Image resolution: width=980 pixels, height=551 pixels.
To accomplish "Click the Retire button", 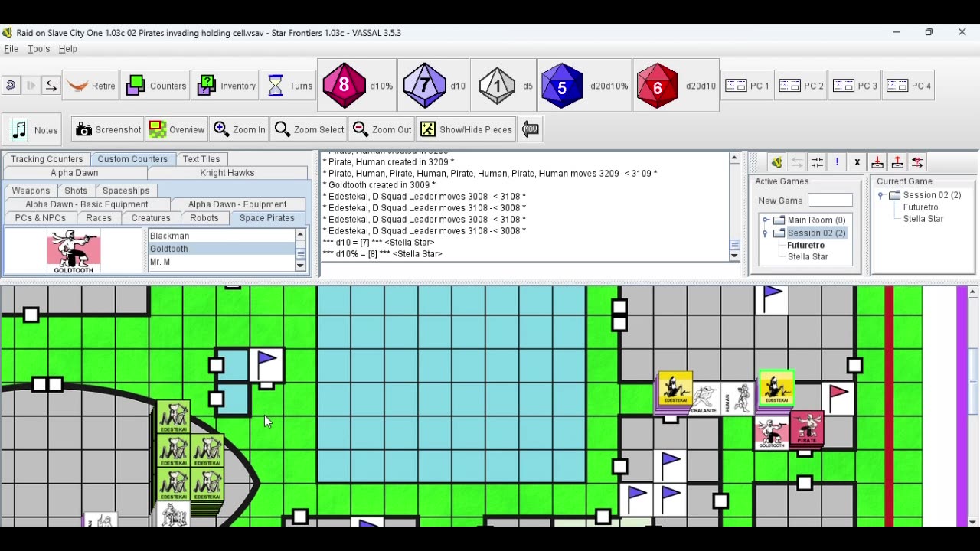I will [x=91, y=86].
